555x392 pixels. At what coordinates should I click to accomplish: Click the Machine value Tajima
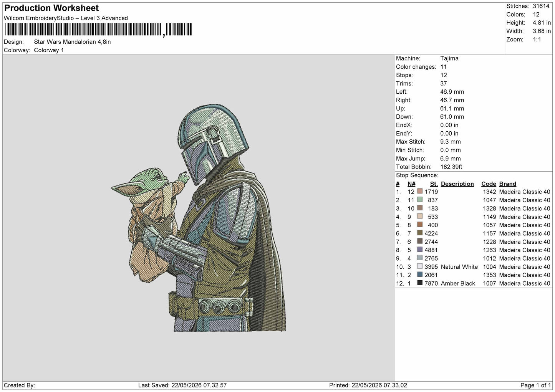[449, 58]
